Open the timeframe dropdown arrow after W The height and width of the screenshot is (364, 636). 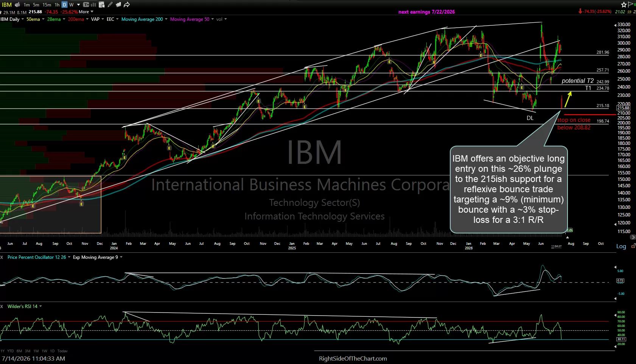coord(79,5)
